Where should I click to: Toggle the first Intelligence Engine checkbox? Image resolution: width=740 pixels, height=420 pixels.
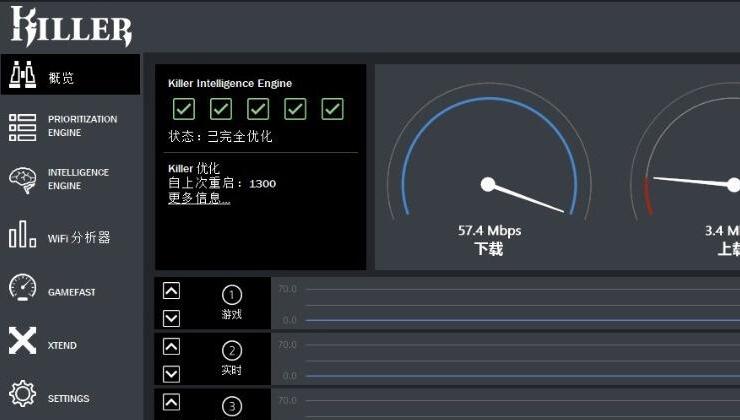pos(183,108)
